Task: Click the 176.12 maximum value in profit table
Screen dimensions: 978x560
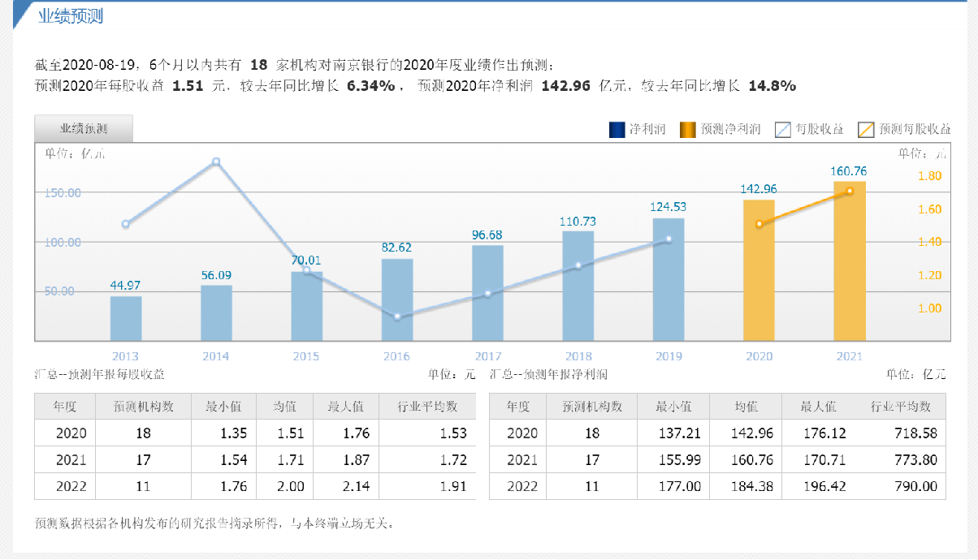Action: point(824,433)
